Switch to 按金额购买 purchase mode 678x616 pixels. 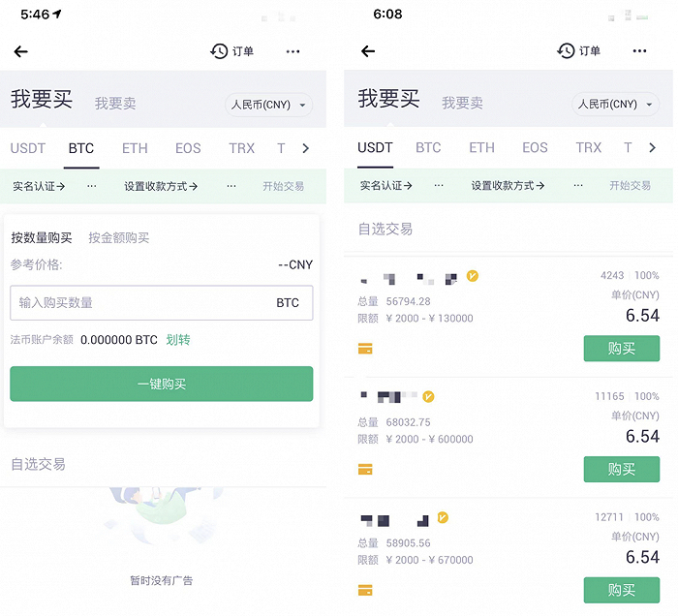click(x=119, y=237)
